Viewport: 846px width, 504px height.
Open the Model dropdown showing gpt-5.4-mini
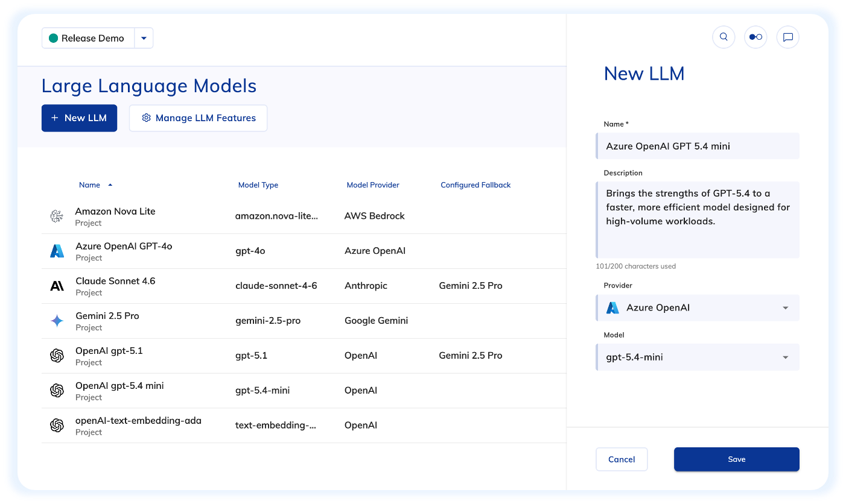pos(698,358)
